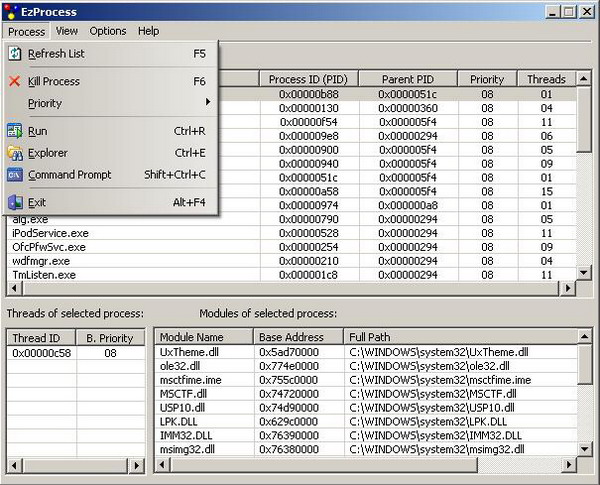
Task: Click process list scroll down arrow
Action: (584, 273)
